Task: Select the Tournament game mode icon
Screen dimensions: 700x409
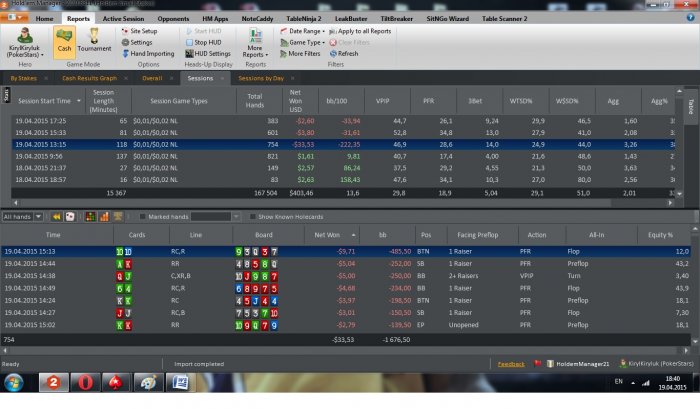Action: (94, 40)
